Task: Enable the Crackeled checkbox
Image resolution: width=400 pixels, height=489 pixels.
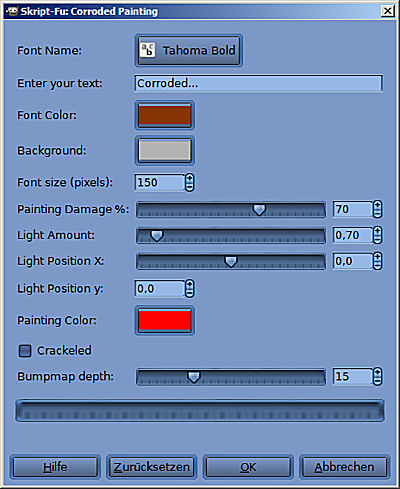Action: point(25,351)
